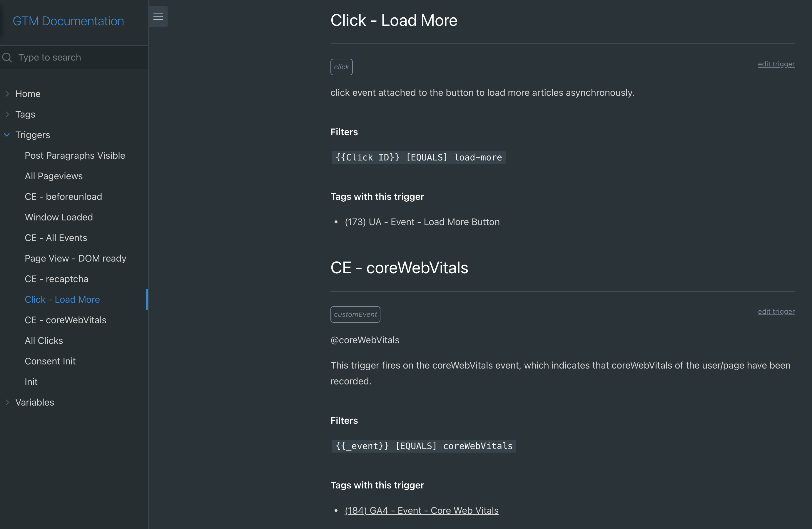Open edit trigger for CE - coreWebVitals
The width and height of the screenshot is (812, 529).
[776, 312]
